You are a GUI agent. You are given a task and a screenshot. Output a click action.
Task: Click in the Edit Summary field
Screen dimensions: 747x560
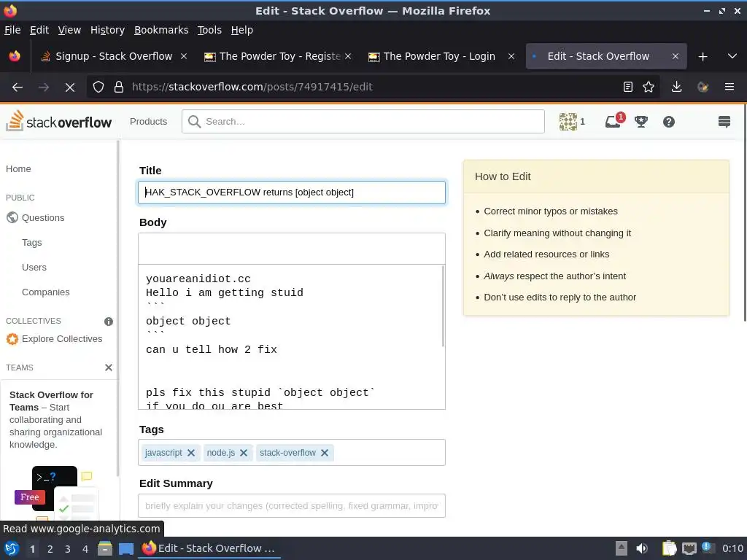pos(292,506)
